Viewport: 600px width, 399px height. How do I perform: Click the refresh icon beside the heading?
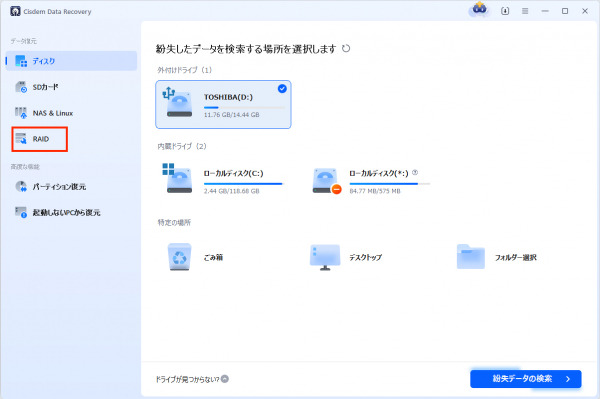click(346, 49)
